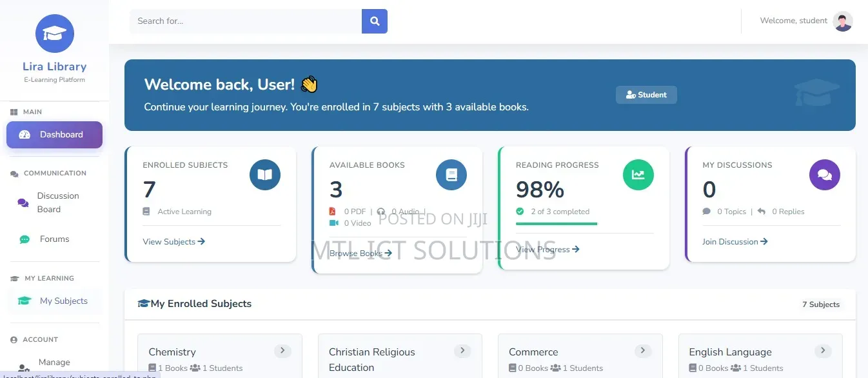Click the chat icon on My Discussions
This screenshot has width=868, height=378.
coord(825,175)
